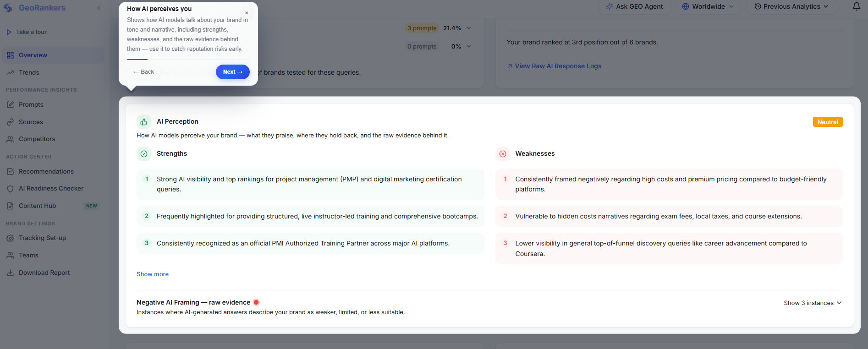The height and width of the screenshot is (349, 868).
Task: Click the external arrow beside View Raw Logs
Action: coord(510,66)
